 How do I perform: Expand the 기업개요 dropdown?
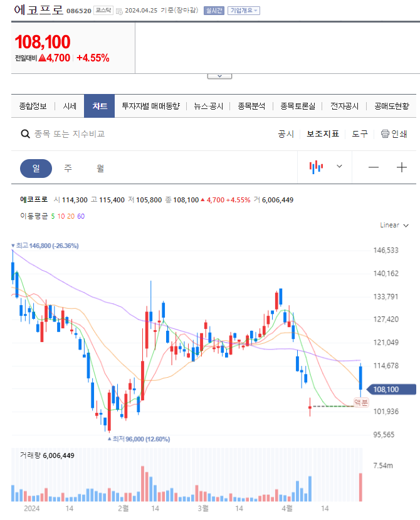click(x=243, y=11)
